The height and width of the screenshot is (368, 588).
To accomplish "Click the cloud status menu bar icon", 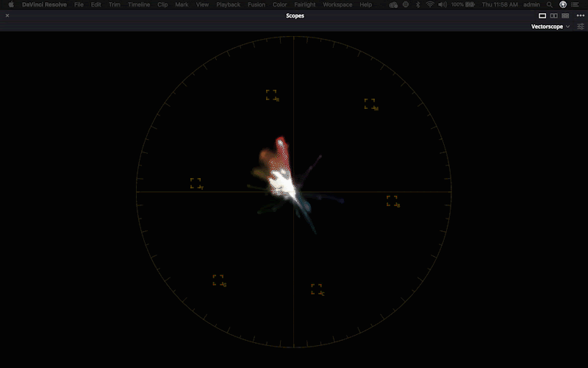I will tap(394, 4).
